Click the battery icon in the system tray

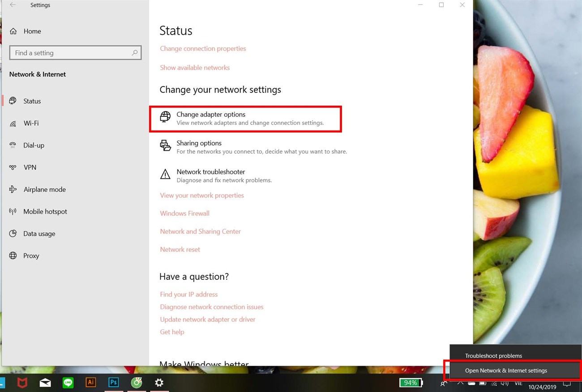click(x=483, y=383)
